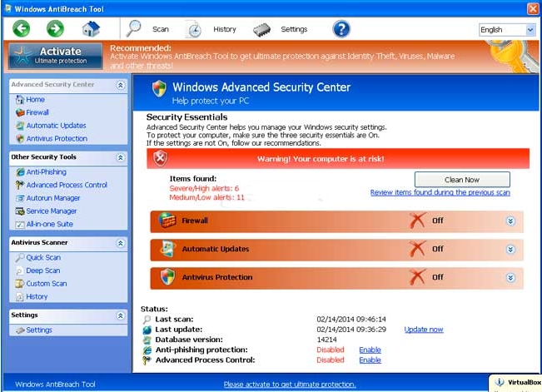This screenshot has height=392, width=542.
Task: Click the Activate Ultimate protection button
Action: point(55,56)
